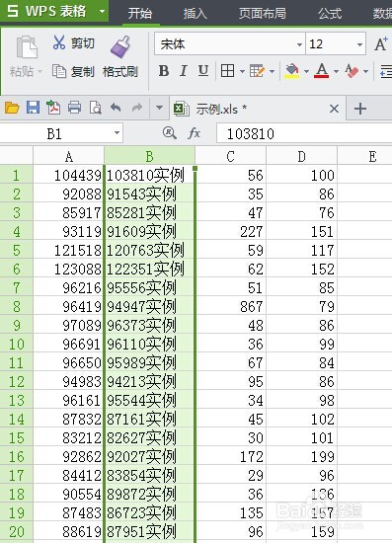Apply cell borders icon
The width and height of the screenshot is (392, 543).
pyautogui.click(x=227, y=71)
